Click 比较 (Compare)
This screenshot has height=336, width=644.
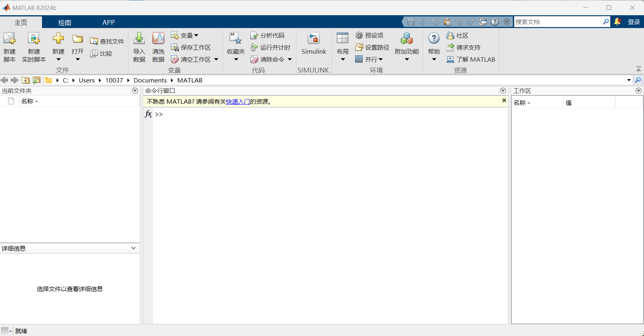101,53
